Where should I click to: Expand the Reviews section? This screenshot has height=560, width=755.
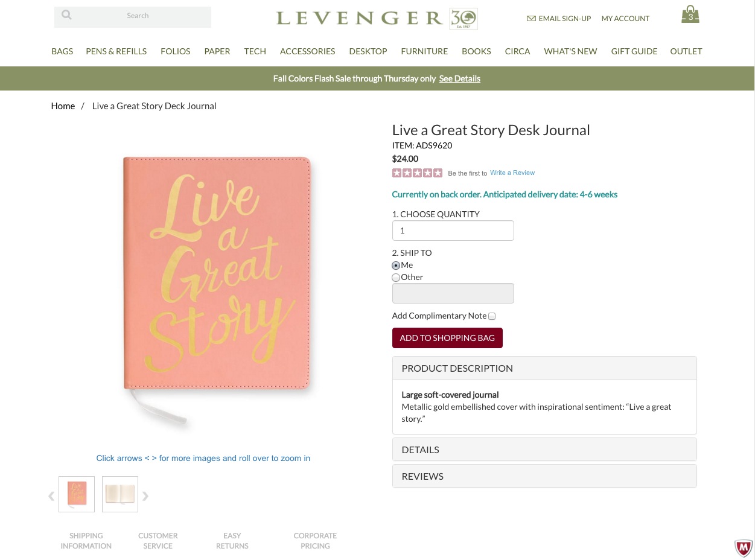tap(544, 476)
